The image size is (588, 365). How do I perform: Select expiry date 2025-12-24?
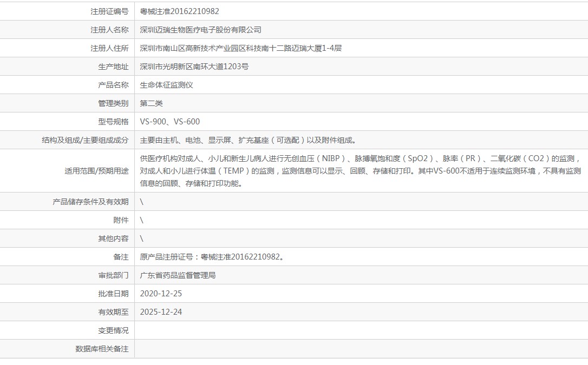[161, 312]
